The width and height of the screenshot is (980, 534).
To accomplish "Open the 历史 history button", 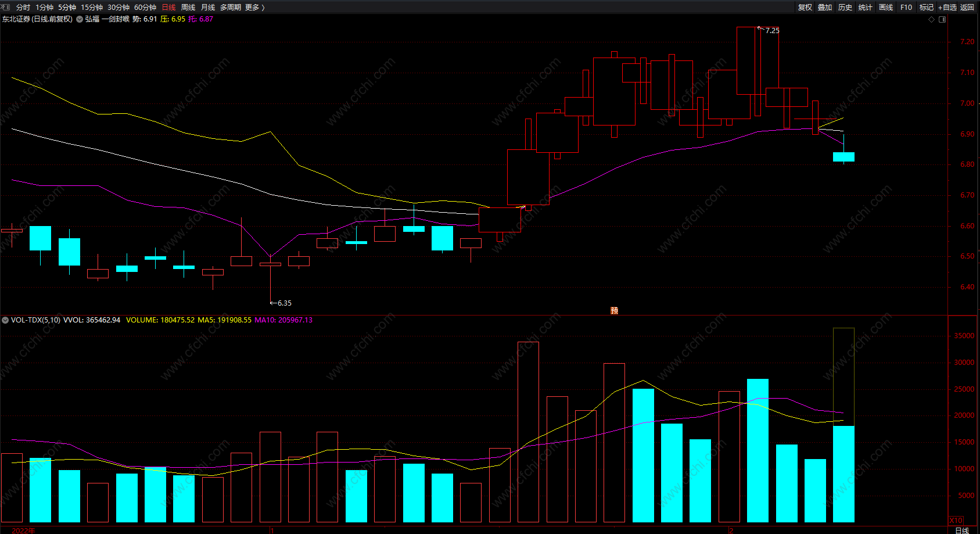I will point(845,8).
